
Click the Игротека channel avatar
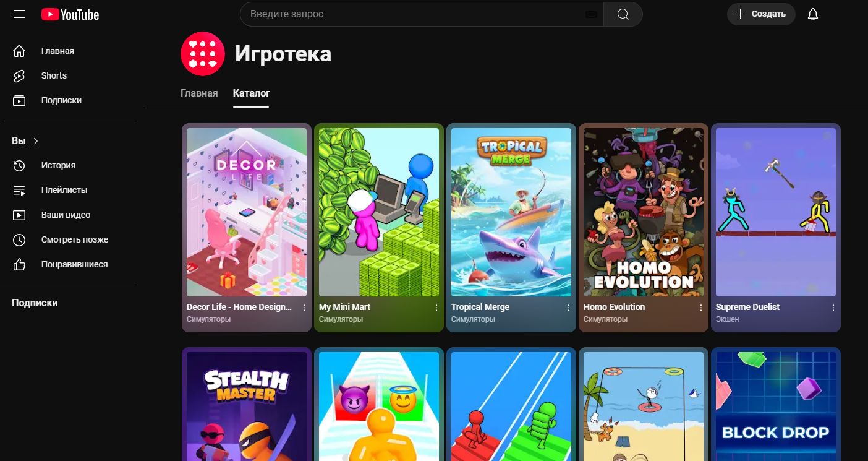coord(202,54)
